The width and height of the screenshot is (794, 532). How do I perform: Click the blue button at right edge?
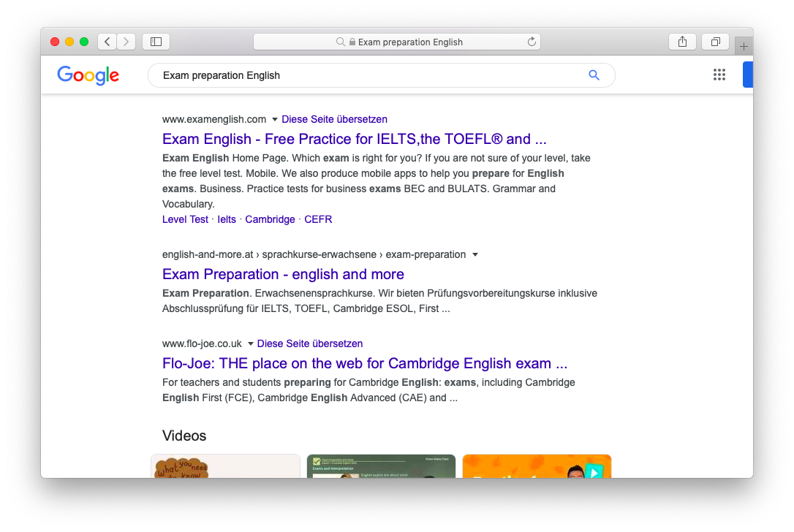click(748, 75)
